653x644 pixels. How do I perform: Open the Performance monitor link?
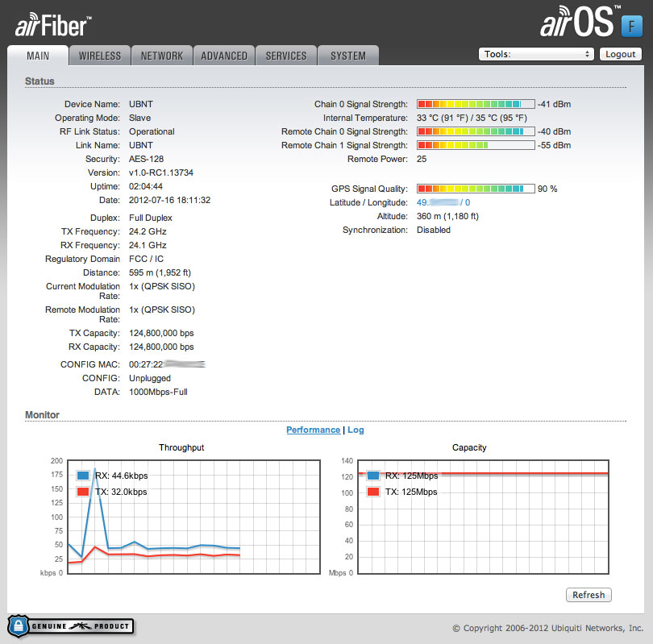click(313, 430)
